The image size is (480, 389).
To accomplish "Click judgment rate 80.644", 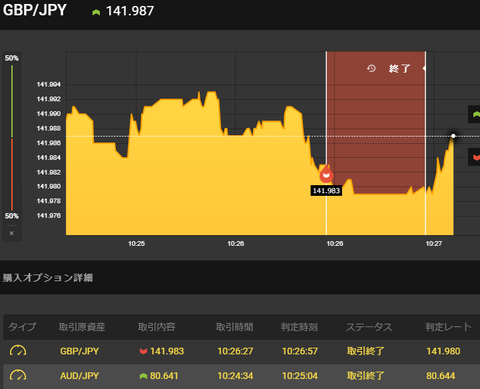I will click(x=441, y=376).
